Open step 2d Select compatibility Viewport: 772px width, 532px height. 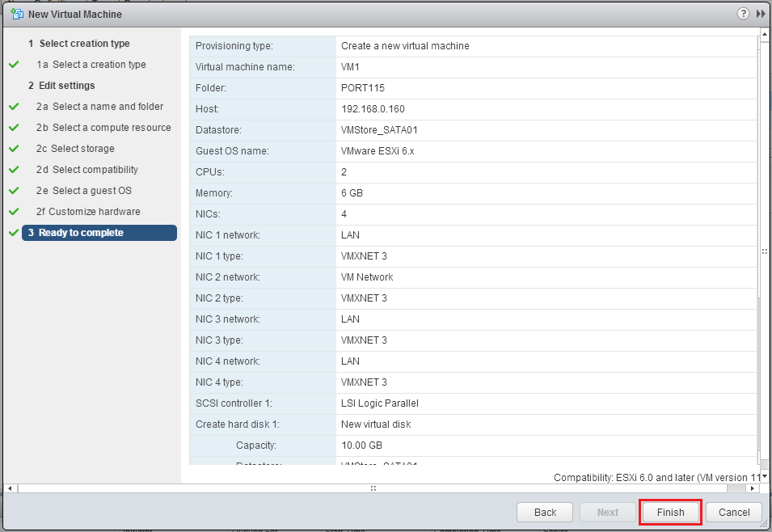click(x=86, y=170)
